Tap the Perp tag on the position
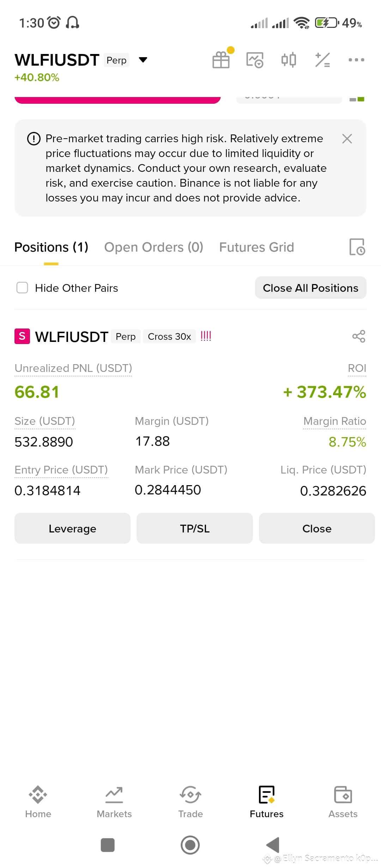The image size is (381, 868). (126, 336)
